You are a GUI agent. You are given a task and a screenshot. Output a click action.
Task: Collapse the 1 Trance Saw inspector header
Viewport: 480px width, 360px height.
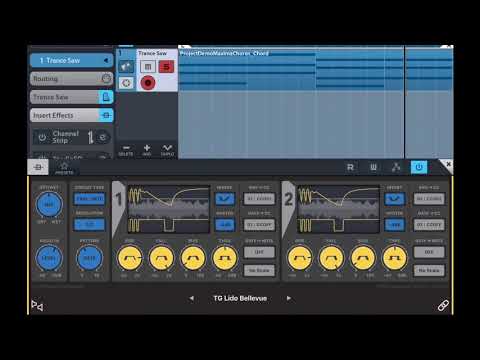[x=72, y=60]
